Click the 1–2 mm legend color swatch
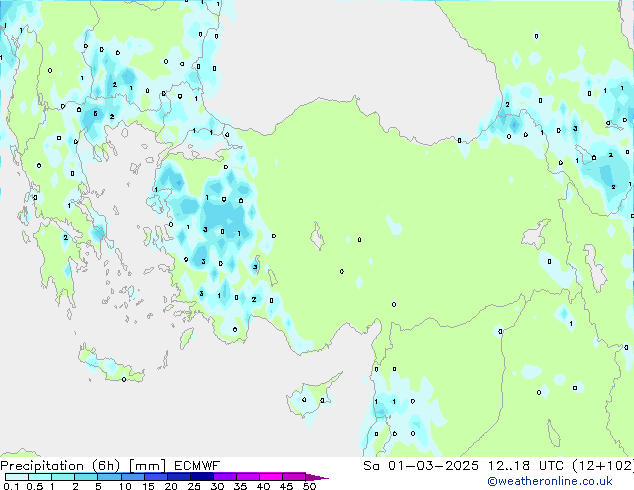This screenshot has width=634, height=490. click(63, 477)
